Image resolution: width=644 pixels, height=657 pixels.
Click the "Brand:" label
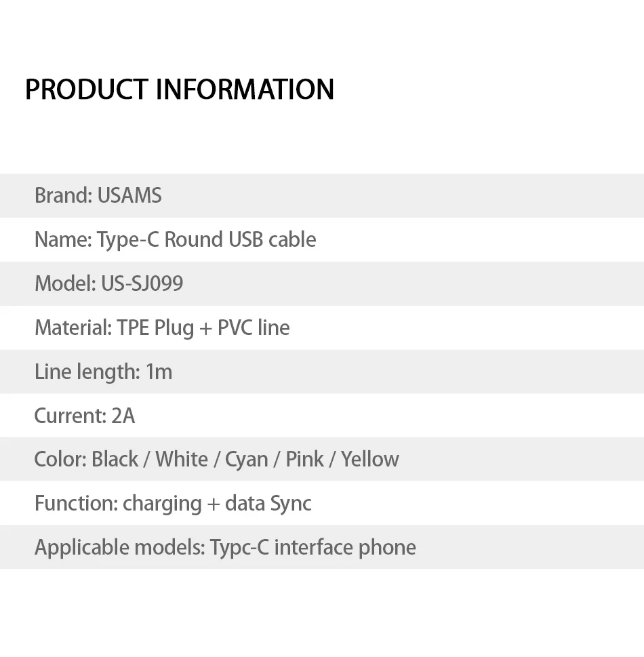tap(63, 196)
